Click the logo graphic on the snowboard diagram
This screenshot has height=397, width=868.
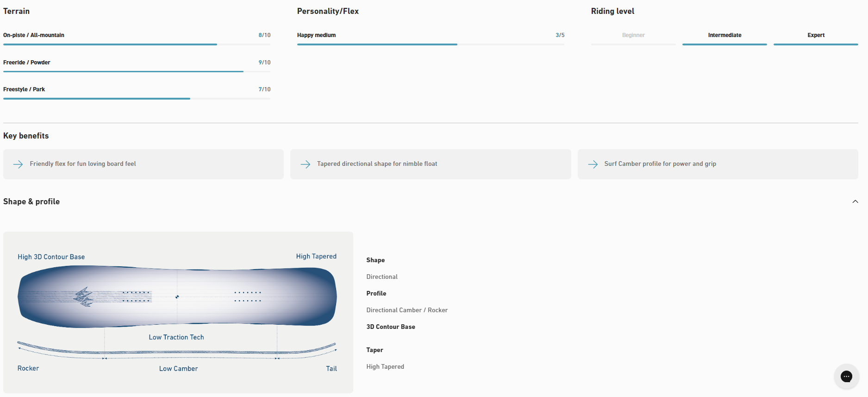click(x=84, y=297)
